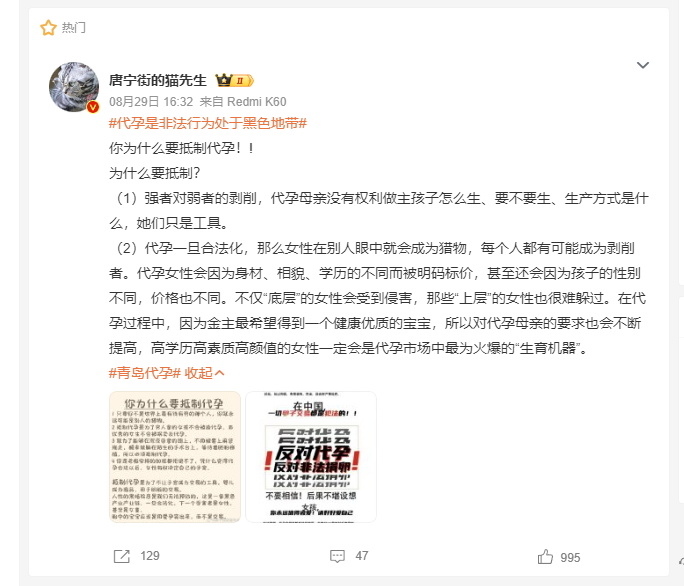Open the beige 你为什么要抵制代孕 image thumbnail
The image size is (684, 586).
175,457
